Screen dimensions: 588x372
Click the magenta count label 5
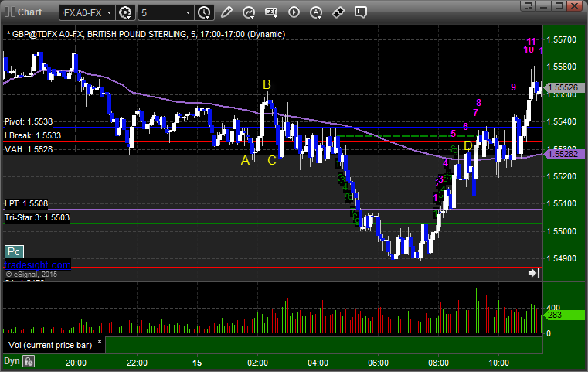(453, 134)
